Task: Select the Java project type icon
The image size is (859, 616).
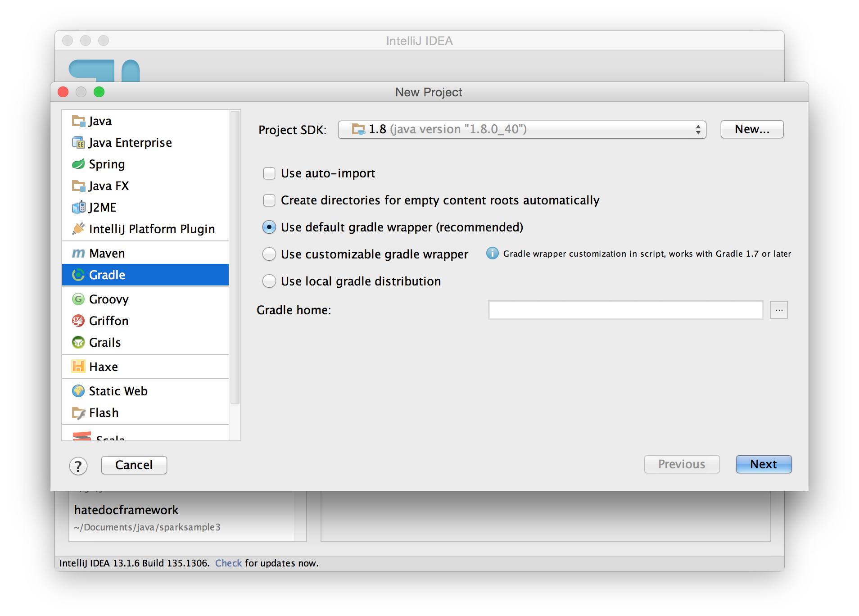Action: (78, 121)
